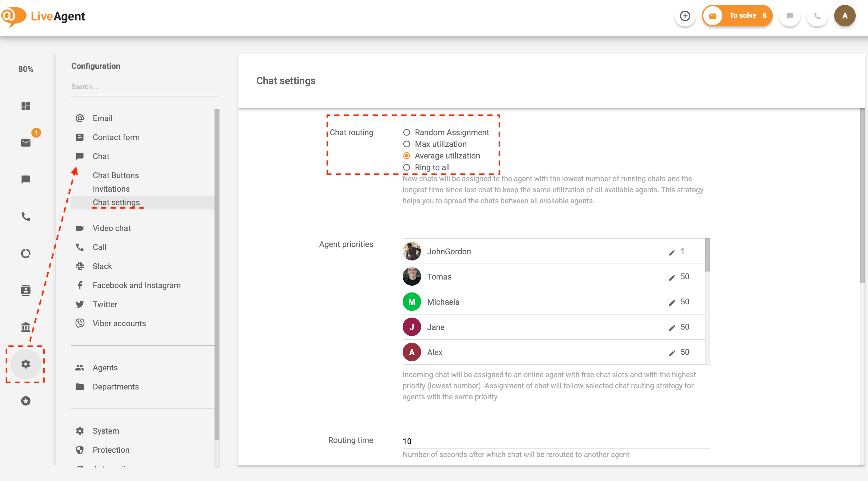Open the Reports icon in the sidebar
This screenshot has width=868, height=481.
25,253
